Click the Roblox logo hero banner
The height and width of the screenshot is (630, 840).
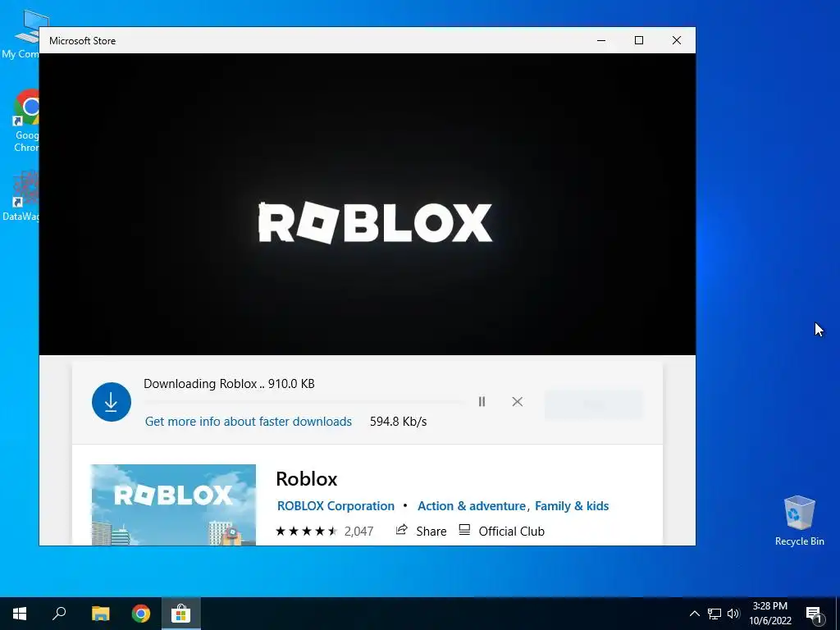tap(367, 203)
